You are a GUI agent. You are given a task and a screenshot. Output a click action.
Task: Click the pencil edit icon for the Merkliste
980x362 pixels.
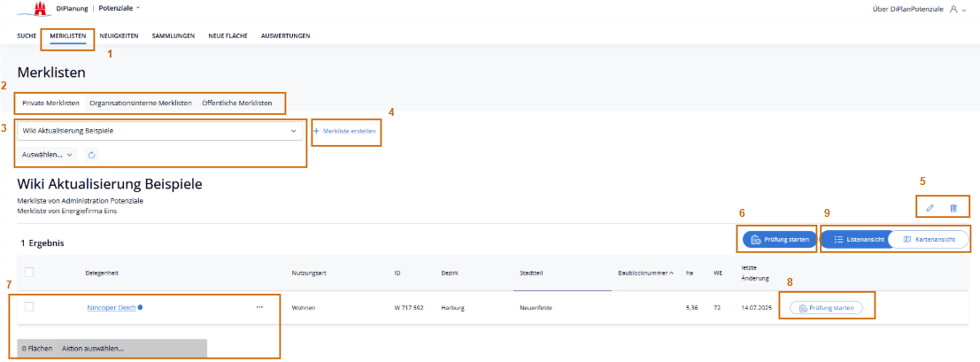pos(930,207)
